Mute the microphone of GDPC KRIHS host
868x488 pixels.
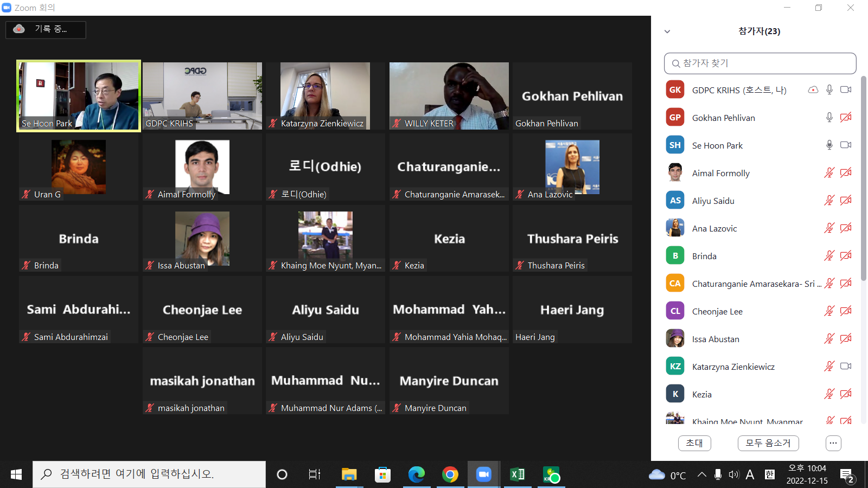[x=829, y=90]
